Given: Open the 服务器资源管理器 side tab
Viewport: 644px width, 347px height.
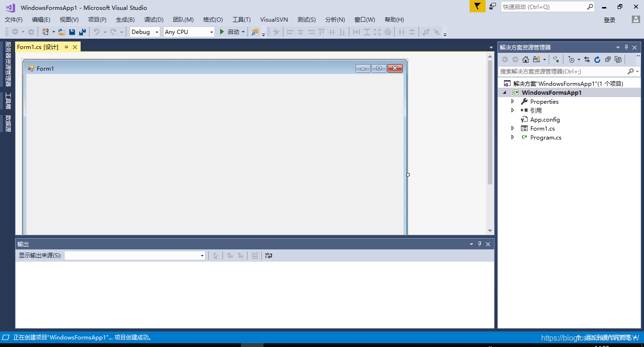Looking at the screenshot, I should click(8, 64).
